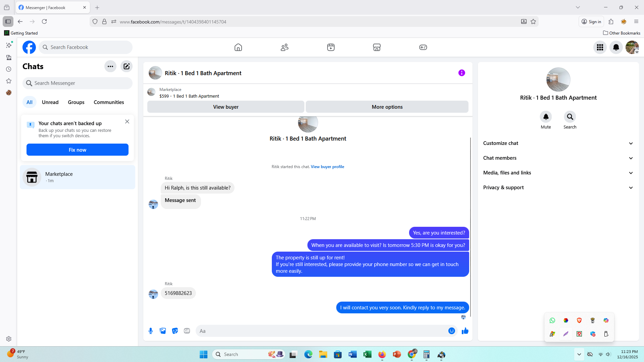Select the Communities tab
644x362 pixels.
[x=109, y=102]
